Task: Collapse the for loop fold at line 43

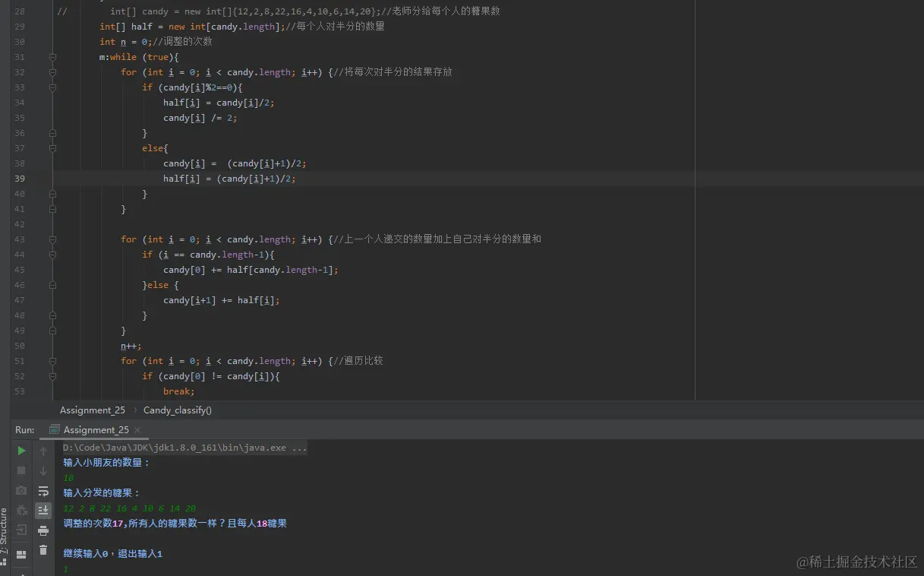Action: pos(52,239)
